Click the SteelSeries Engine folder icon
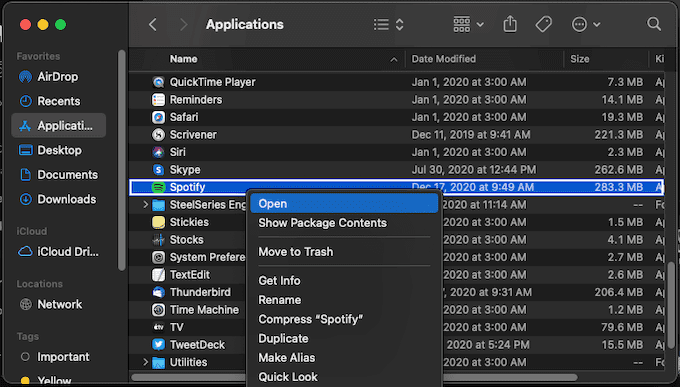 coord(158,205)
